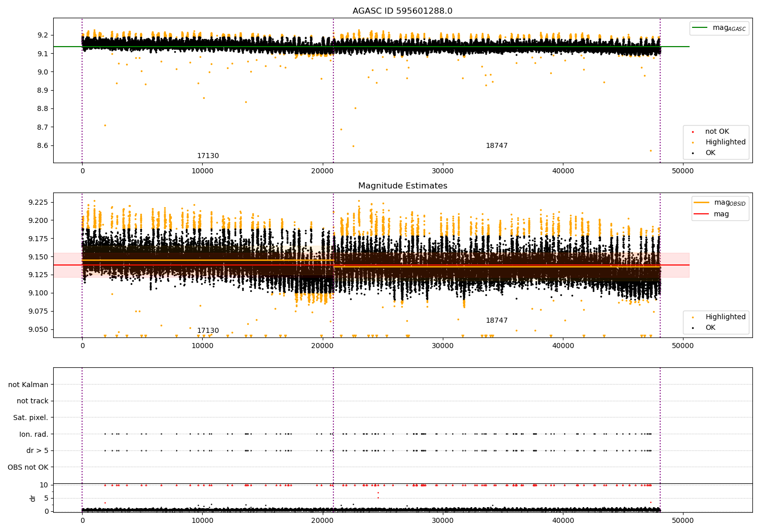Select the 'AGASC ID 595601288.0' plot title

(402, 11)
